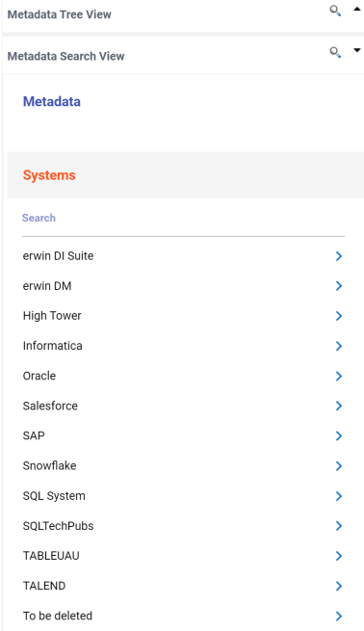This screenshot has width=364, height=631.
Task: Collapse the Metadata Search View panel arrow
Action: [x=356, y=50]
